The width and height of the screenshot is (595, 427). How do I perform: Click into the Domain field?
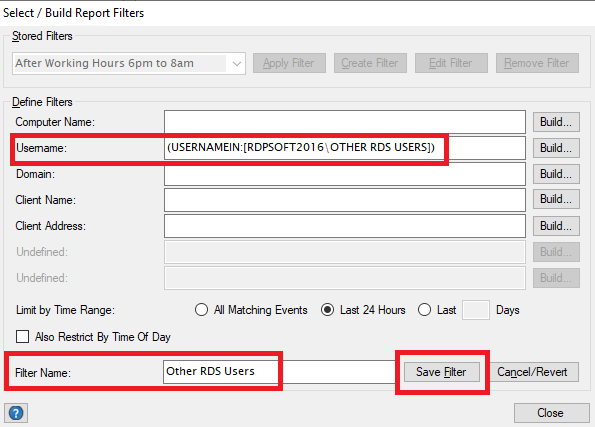[345, 174]
